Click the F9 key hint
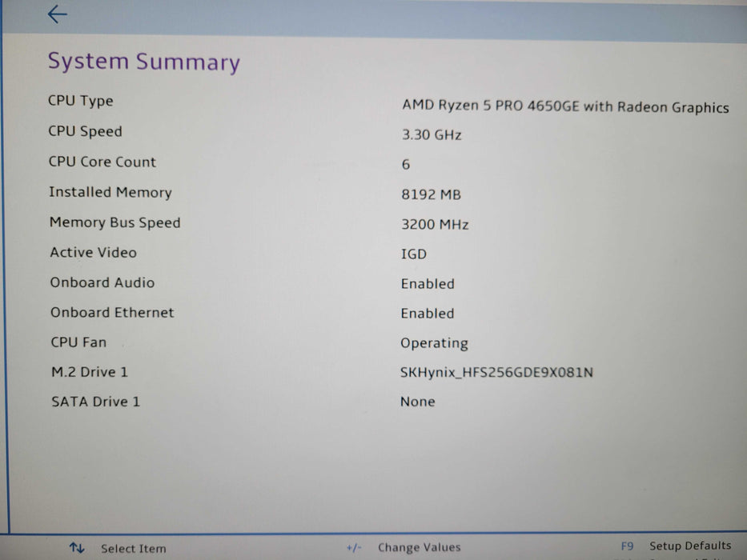The height and width of the screenshot is (560, 747). pyautogui.click(x=628, y=546)
